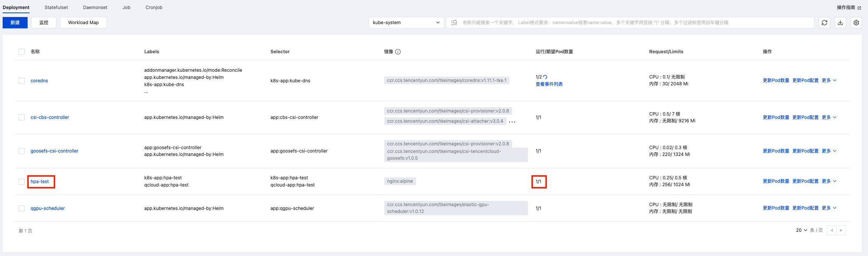Select the coredns row checkbox
Image resolution: width=868 pixels, height=256 pixels.
[x=22, y=81]
